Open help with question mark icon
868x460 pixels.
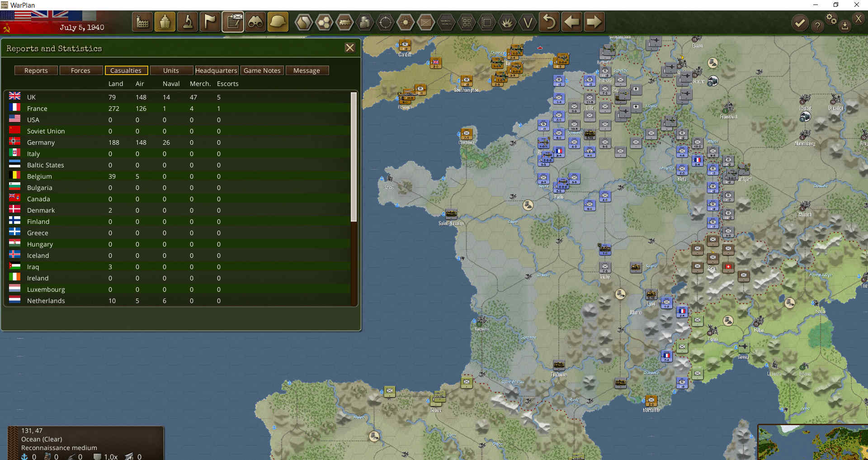[817, 26]
